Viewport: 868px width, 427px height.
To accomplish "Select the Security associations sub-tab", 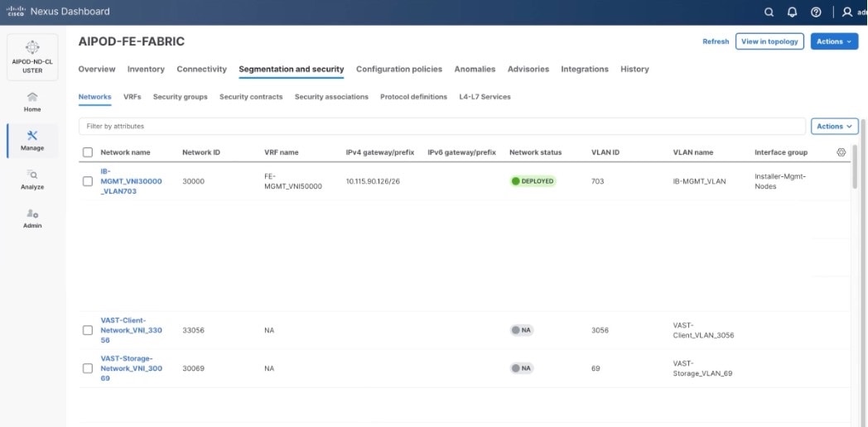I will pyautogui.click(x=331, y=97).
